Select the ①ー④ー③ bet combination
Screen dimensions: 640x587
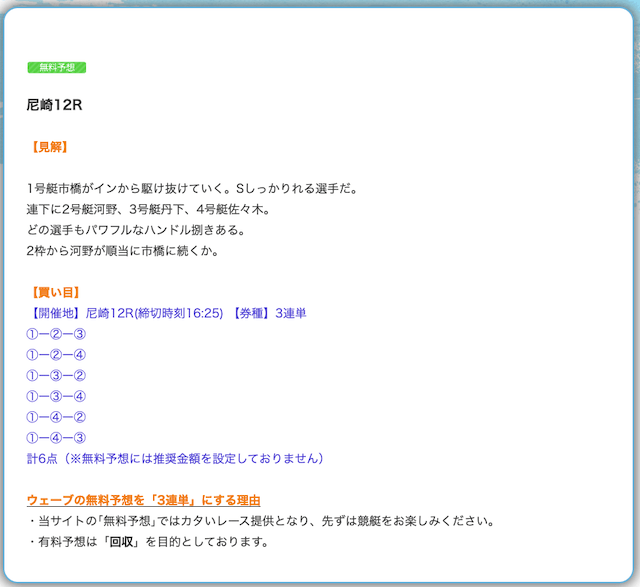point(56,438)
